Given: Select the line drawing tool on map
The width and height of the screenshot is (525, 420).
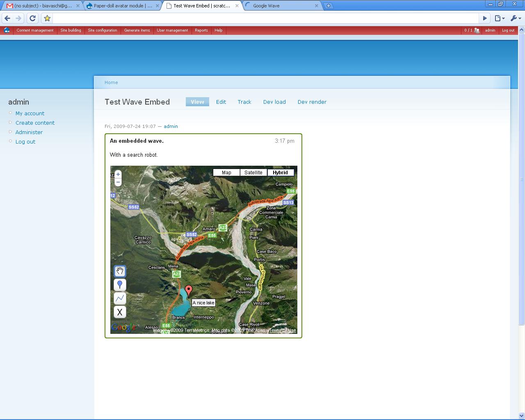Looking at the screenshot, I should click(120, 298).
